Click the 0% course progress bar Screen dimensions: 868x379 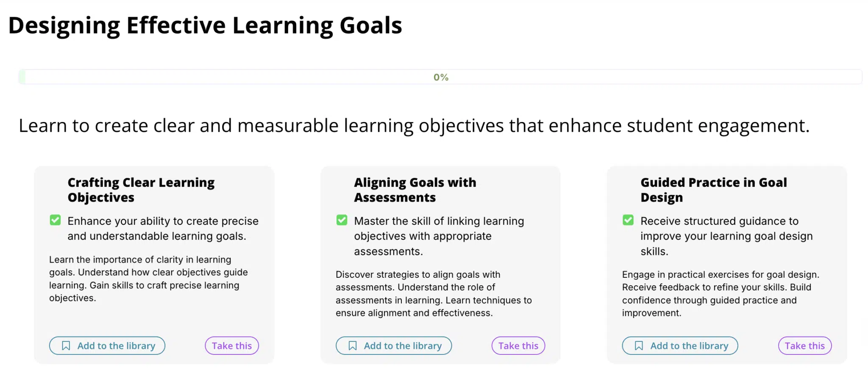coord(440,77)
